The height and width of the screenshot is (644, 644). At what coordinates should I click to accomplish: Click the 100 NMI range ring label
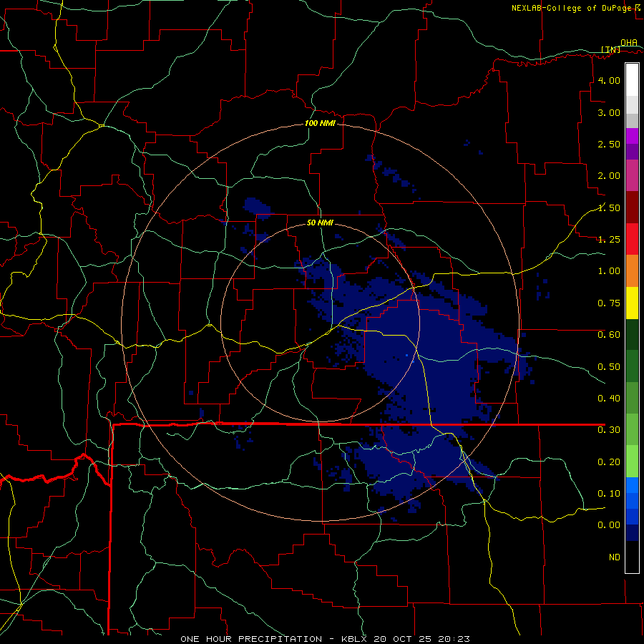pyautogui.click(x=320, y=123)
